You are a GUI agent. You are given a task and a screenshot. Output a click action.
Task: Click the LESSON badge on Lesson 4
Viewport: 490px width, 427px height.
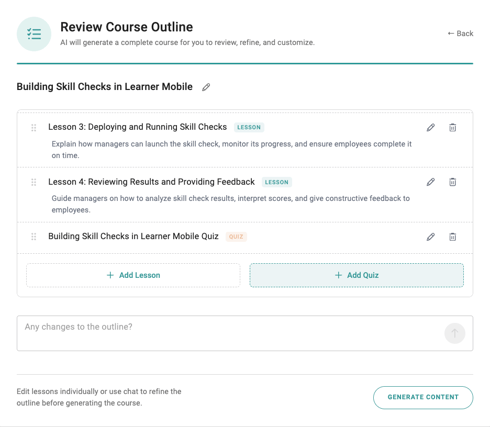pos(277,182)
